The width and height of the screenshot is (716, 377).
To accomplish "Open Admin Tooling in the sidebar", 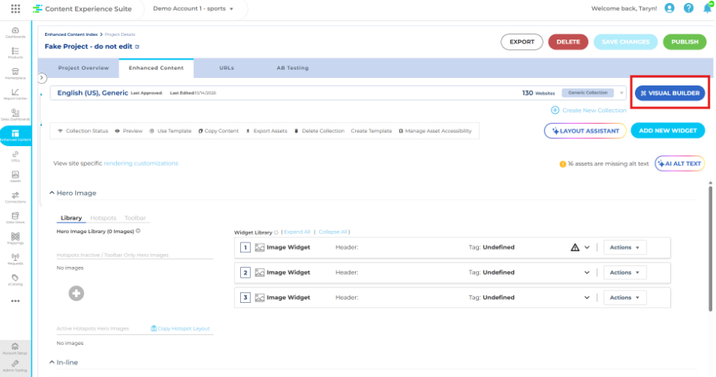I will (16, 366).
